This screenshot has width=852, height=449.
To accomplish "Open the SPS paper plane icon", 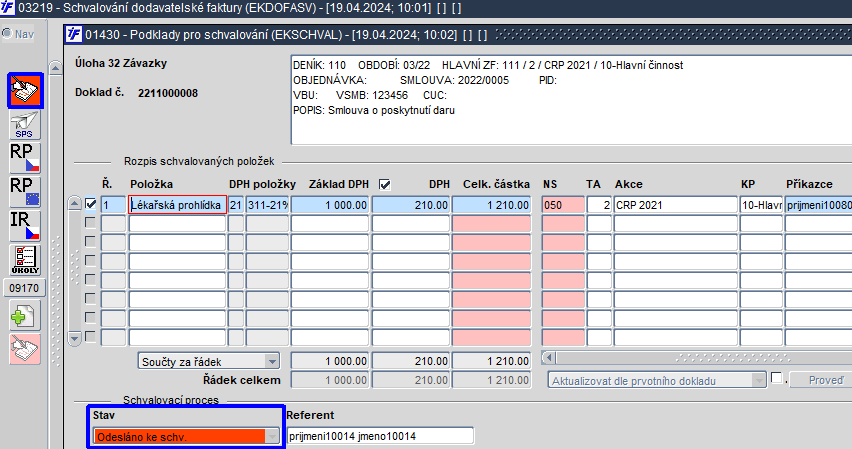I will click(25, 124).
